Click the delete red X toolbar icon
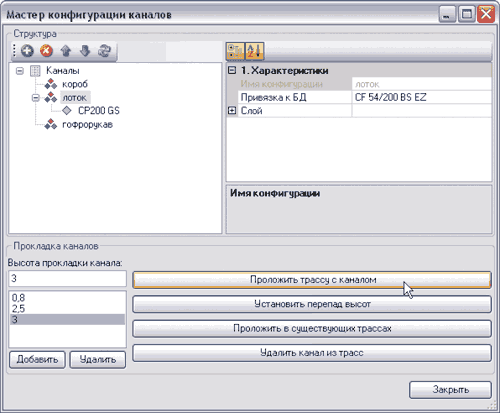 coord(46,51)
